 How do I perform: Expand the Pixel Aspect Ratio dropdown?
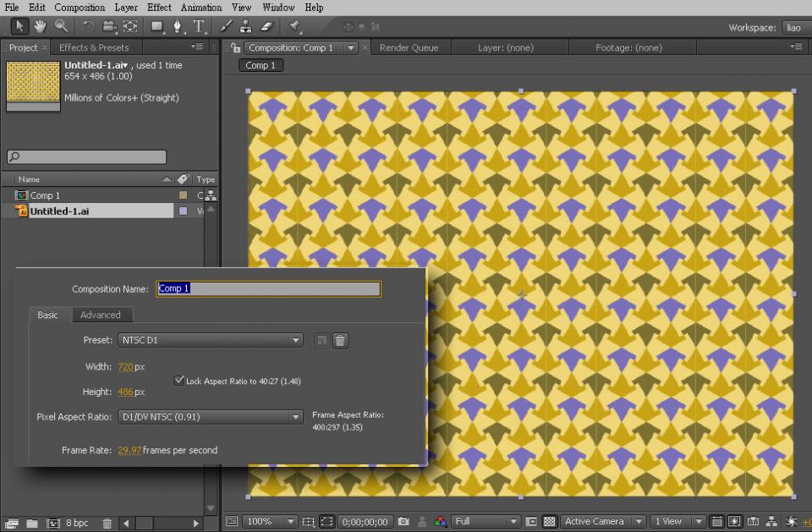(210, 417)
